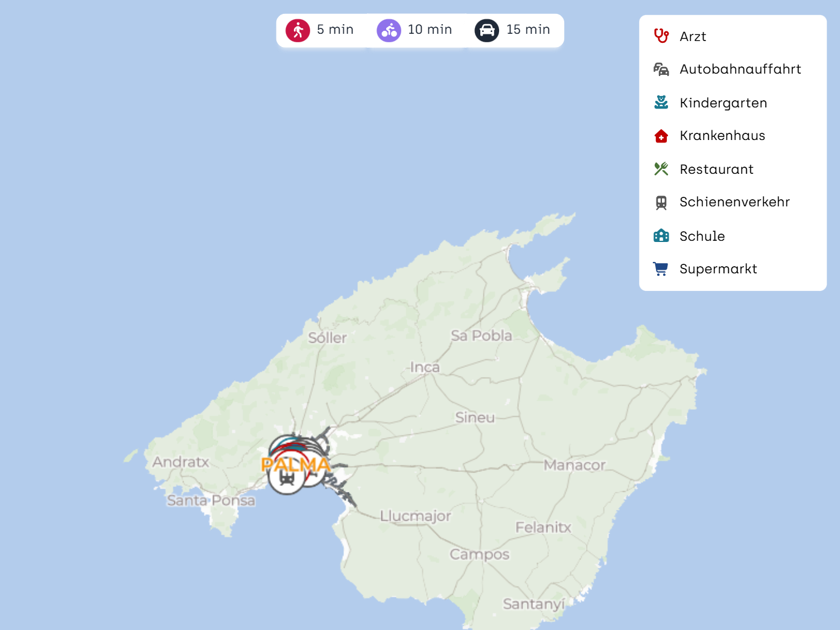The height and width of the screenshot is (630, 840).
Task: Click the Krankenhaus red house icon
Action: tap(661, 136)
